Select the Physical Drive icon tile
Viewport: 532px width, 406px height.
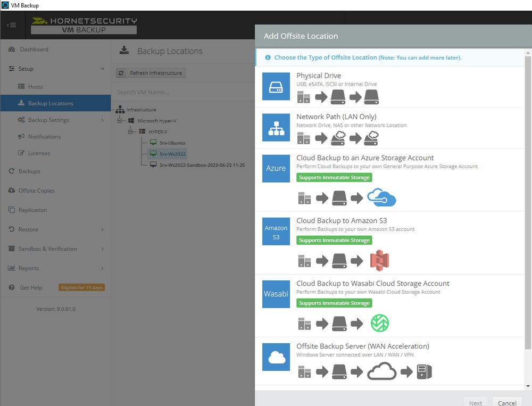click(x=276, y=86)
